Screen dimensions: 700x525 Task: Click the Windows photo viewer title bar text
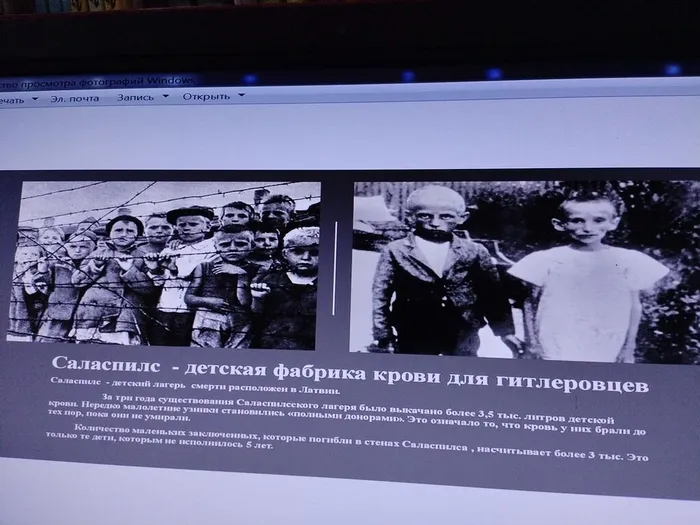click(x=97, y=82)
